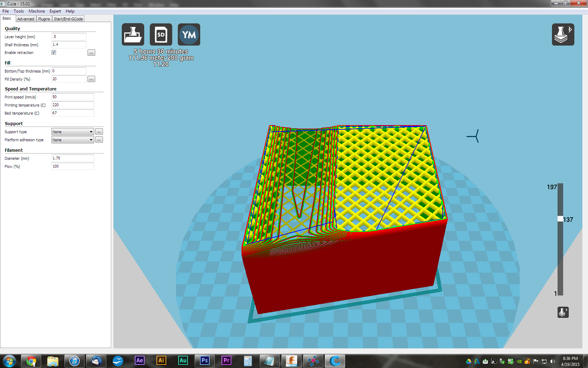Click the YM YouMagine share icon
Image resolution: width=588 pixels, height=368 pixels.
(189, 34)
